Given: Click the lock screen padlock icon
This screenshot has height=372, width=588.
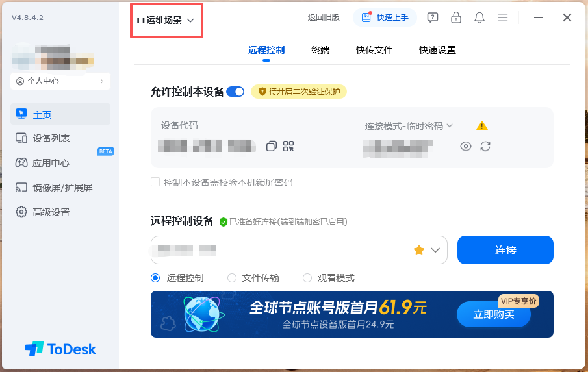Looking at the screenshot, I should point(456,18).
